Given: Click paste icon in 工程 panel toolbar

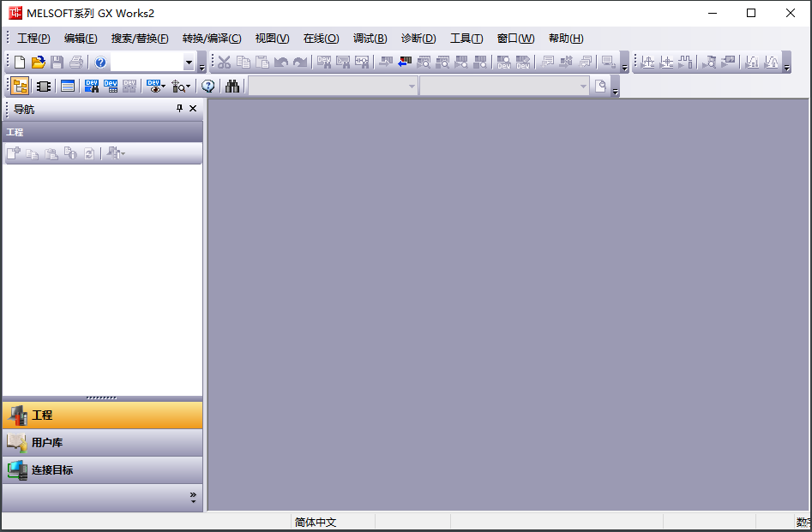Looking at the screenshot, I should [51, 153].
